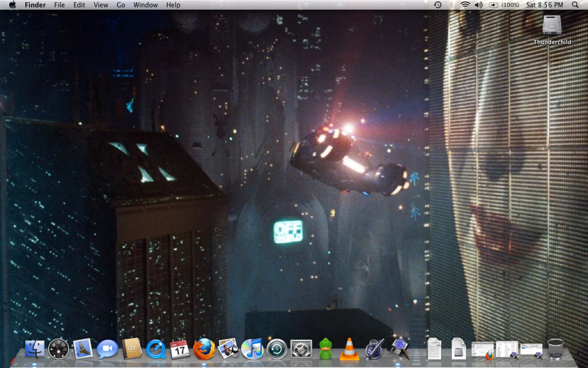588x368 pixels.
Task: Launch the purple inkwell and pen app
Action: pyautogui.click(x=374, y=349)
